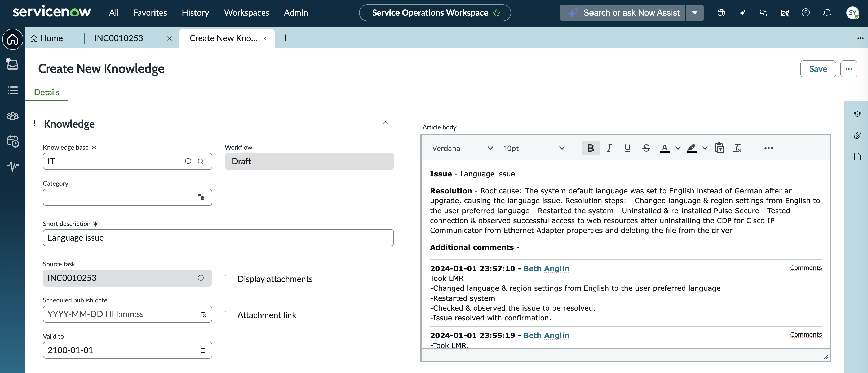
Task: Open the Lists sidebar icon
Action: (13, 90)
